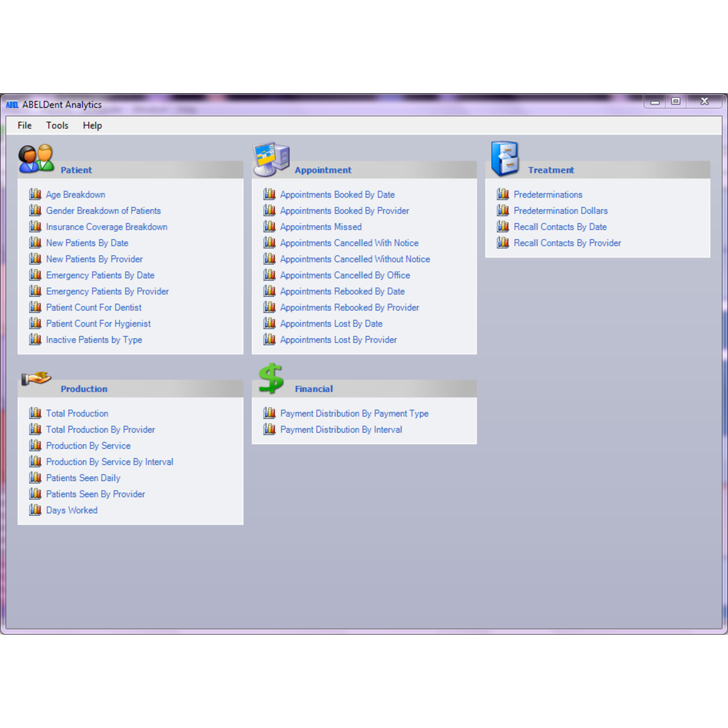Open the File menu
Screen dimensions: 728x728
24,126
